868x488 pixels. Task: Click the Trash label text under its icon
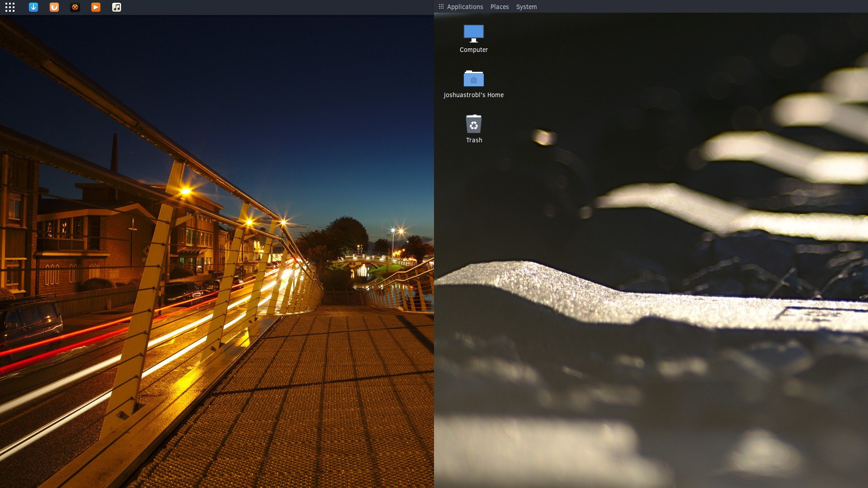pyautogui.click(x=473, y=140)
